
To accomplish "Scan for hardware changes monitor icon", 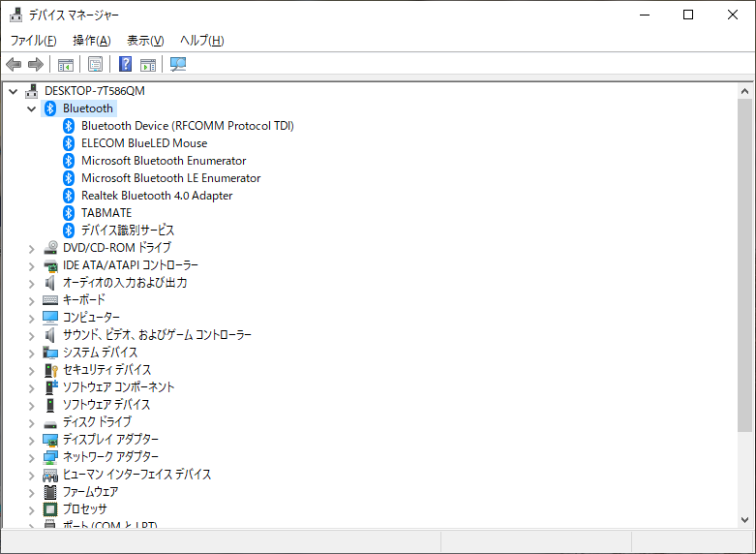I will [178, 64].
